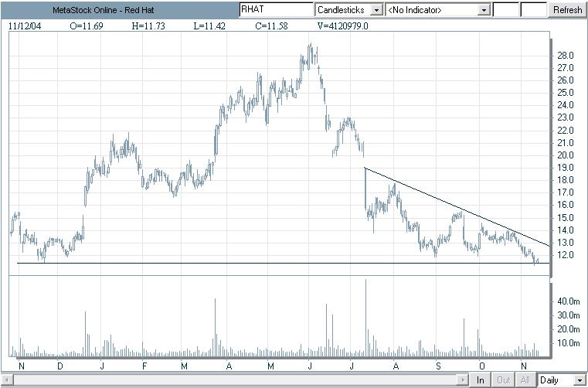The height and width of the screenshot is (388, 588).
Task: Click the chart's horizontal scrollbar track
Action: (236, 379)
